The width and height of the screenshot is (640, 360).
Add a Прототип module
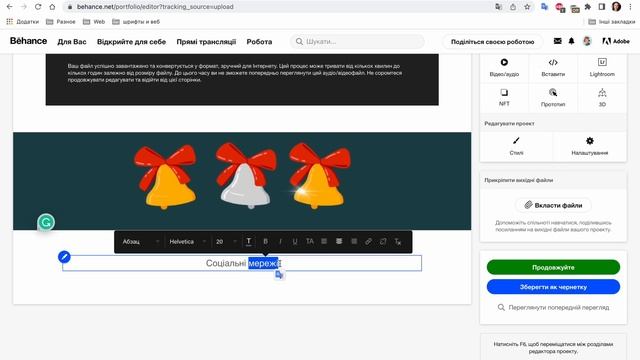(553, 98)
